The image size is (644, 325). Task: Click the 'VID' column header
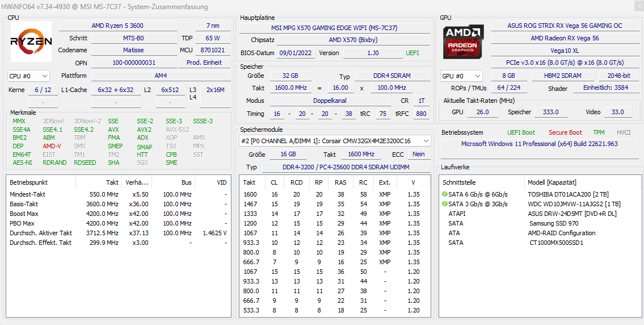212,182
